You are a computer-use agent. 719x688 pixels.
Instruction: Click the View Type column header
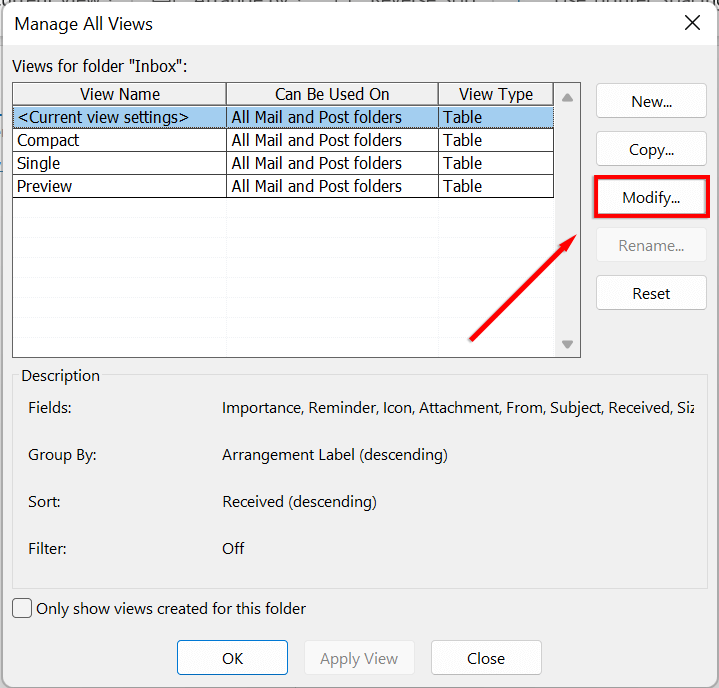[x=496, y=94]
